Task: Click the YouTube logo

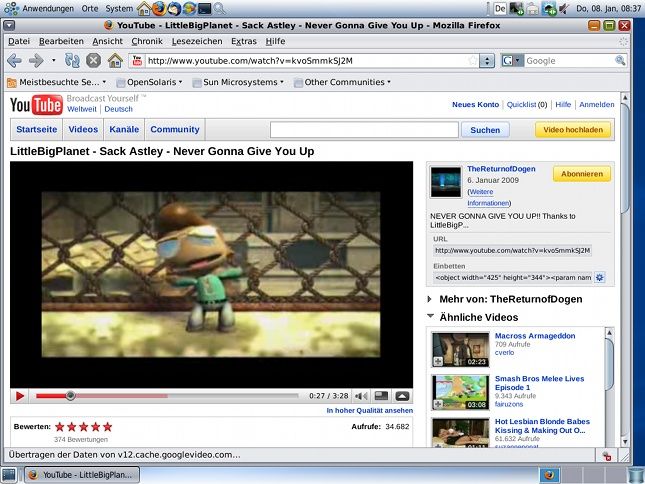Action: [36, 105]
